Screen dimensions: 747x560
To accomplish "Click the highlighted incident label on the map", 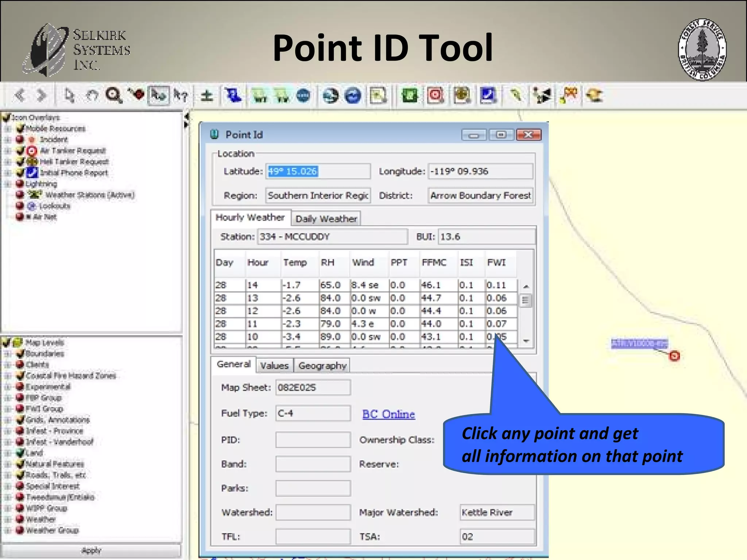I will [639, 343].
